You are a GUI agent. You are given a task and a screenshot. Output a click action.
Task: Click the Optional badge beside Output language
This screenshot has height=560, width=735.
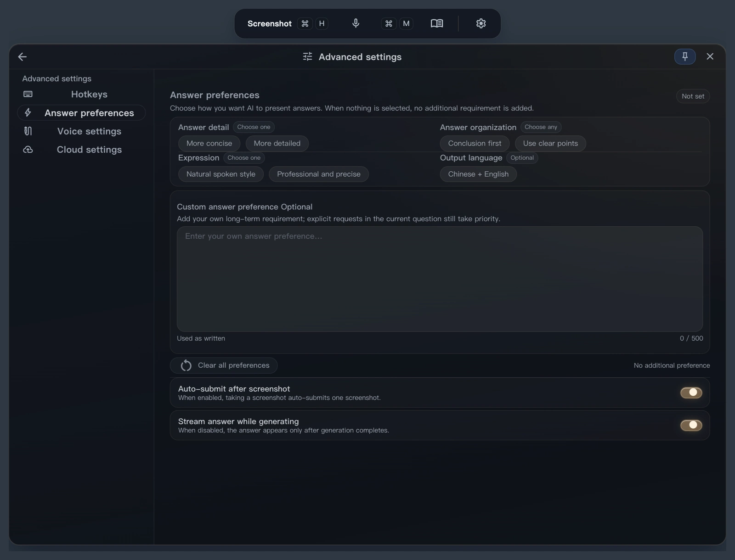[x=522, y=158]
